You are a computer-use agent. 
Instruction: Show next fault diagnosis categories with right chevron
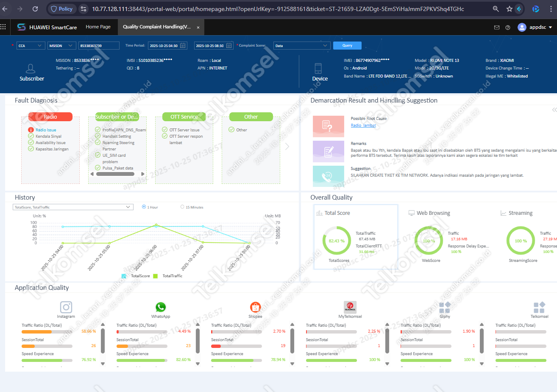(x=287, y=146)
